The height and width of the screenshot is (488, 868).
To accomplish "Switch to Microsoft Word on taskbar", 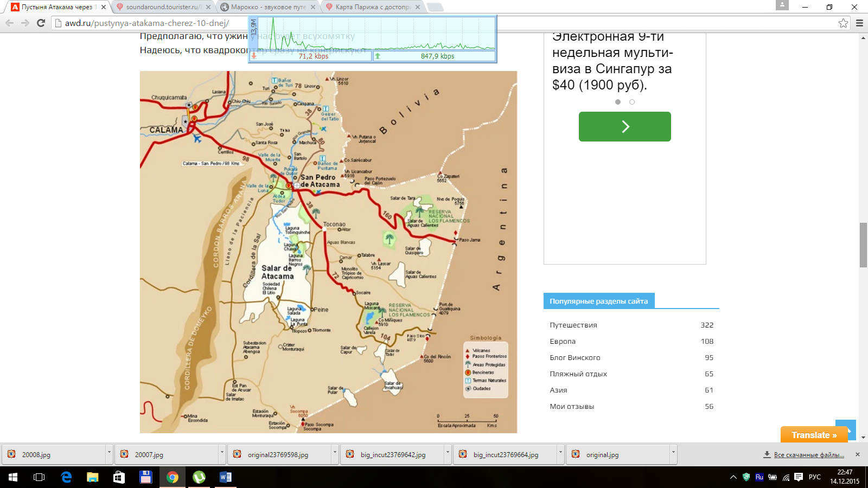I will (x=226, y=477).
